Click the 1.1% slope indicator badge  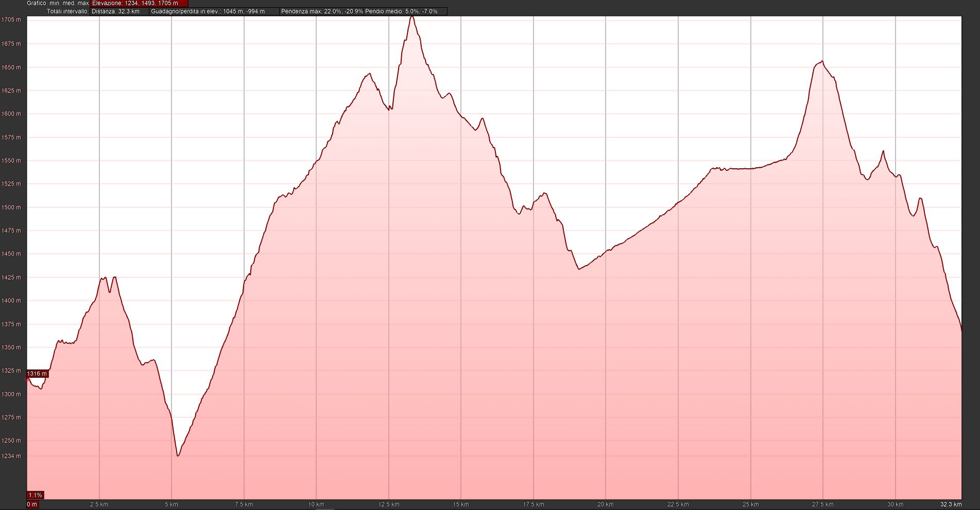[x=36, y=495]
